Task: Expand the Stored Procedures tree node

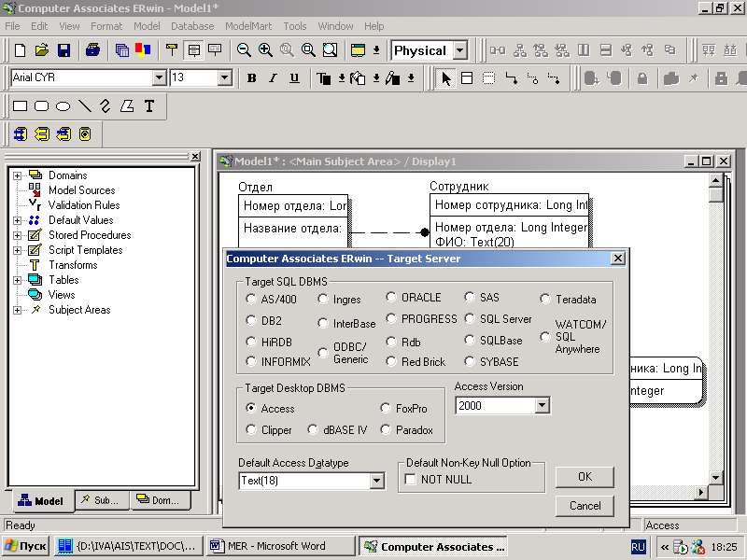Action: (17, 235)
